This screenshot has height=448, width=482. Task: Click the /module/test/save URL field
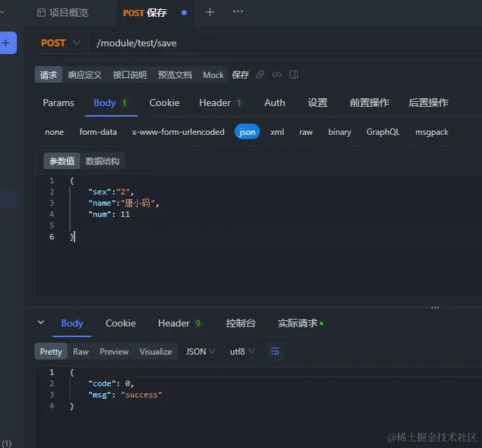[285, 43]
